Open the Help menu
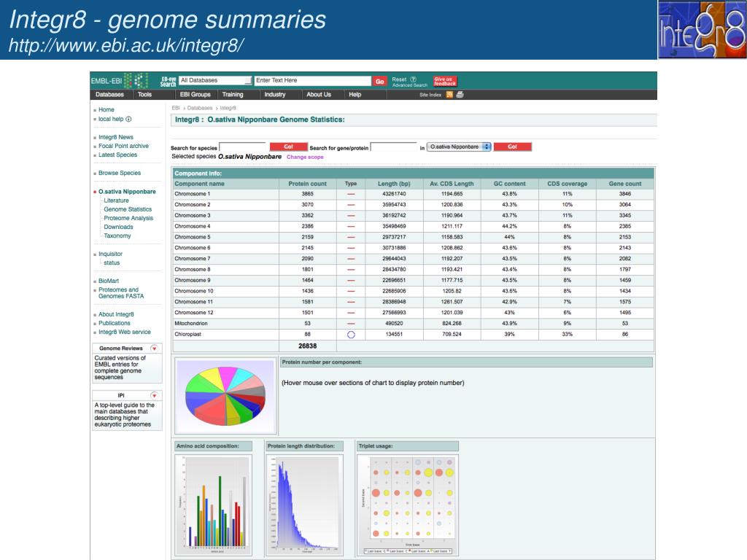The width and height of the screenshot is (747, 560). 355,95
